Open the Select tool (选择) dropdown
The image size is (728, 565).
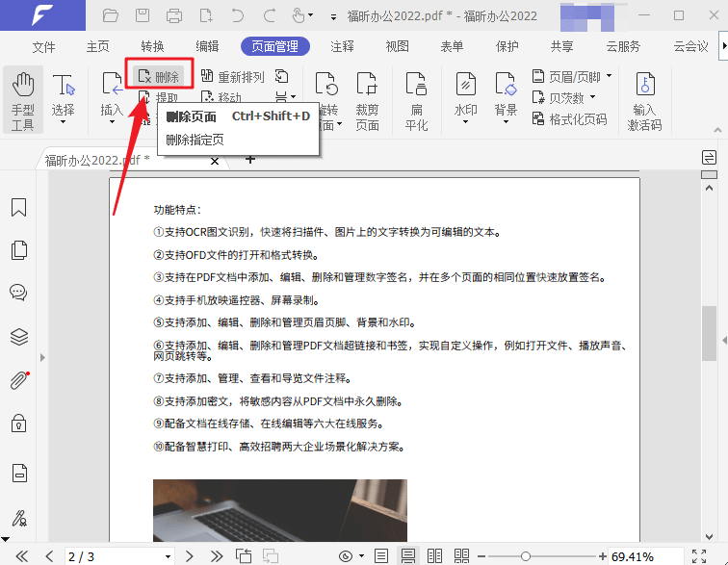coord(64,121)
